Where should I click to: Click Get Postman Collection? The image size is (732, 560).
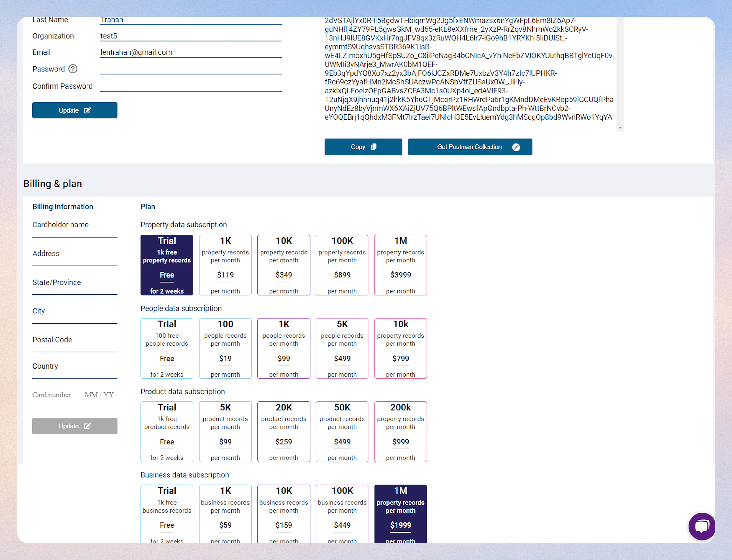coord(470,147)
